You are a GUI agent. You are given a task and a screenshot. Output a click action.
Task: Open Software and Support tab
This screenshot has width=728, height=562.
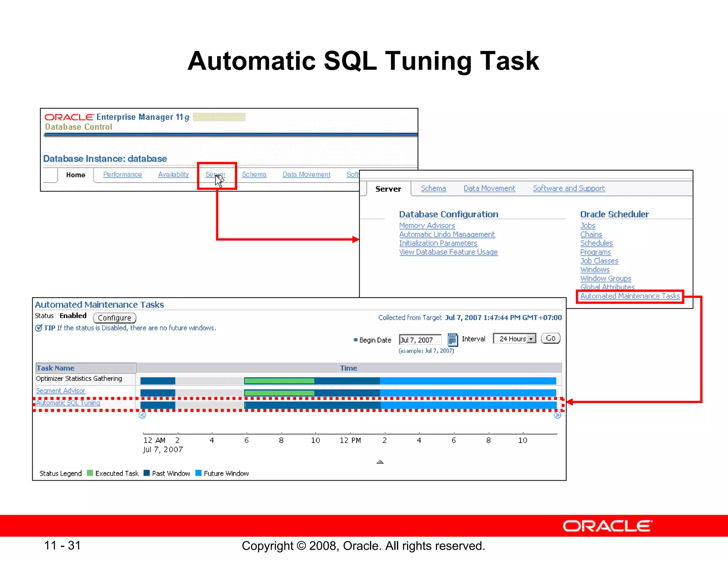(569, 188)
